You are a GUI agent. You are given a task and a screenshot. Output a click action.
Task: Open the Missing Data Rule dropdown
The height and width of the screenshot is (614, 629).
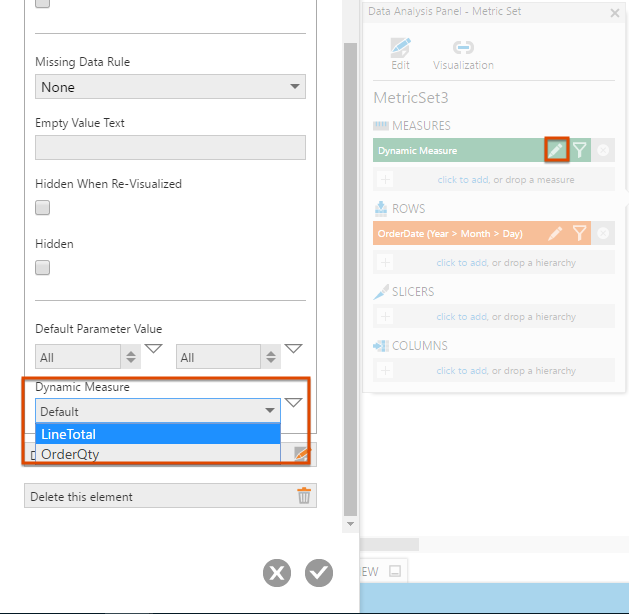170,87
